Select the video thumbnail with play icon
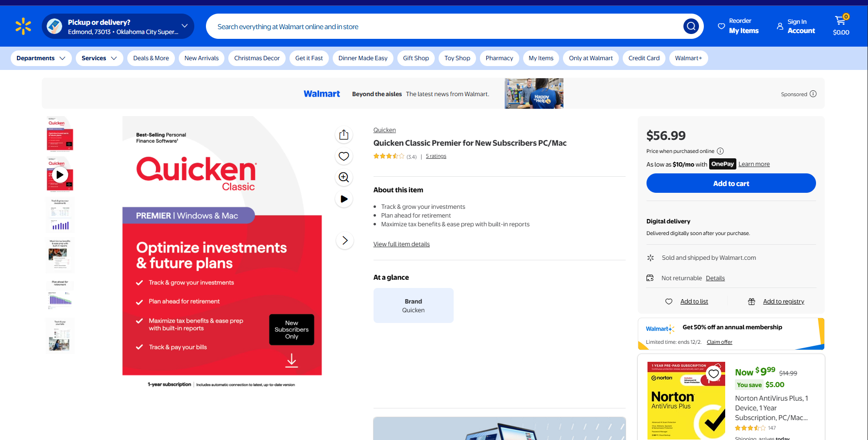 60,174
